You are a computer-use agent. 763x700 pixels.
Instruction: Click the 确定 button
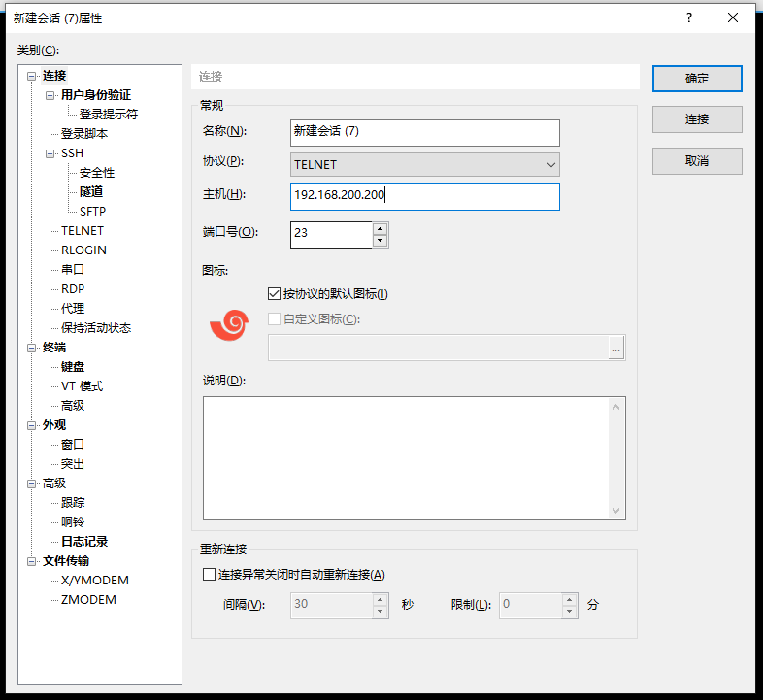click(x=697, y=79)
